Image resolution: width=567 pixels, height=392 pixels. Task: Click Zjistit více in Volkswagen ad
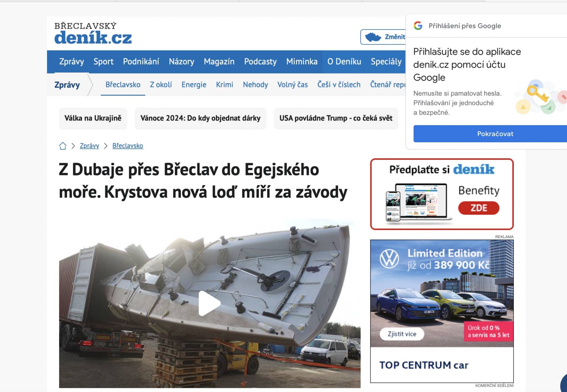[x=402, y=334]
